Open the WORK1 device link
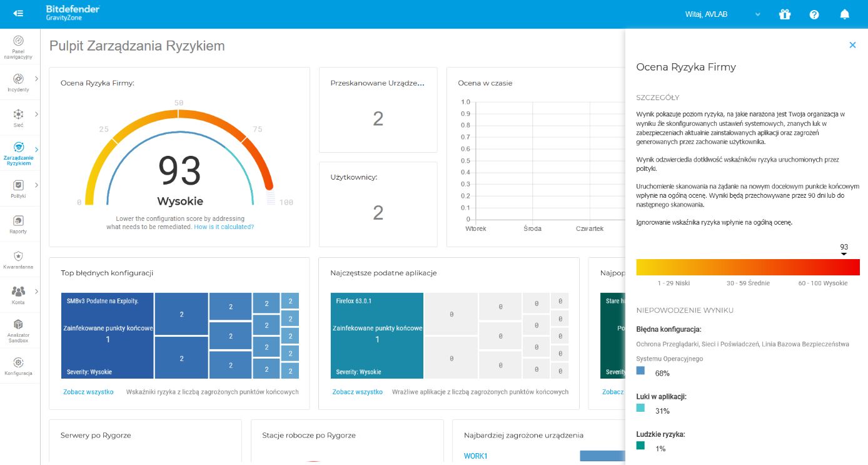This screenshot has width=868, height=465. (475, 456)
